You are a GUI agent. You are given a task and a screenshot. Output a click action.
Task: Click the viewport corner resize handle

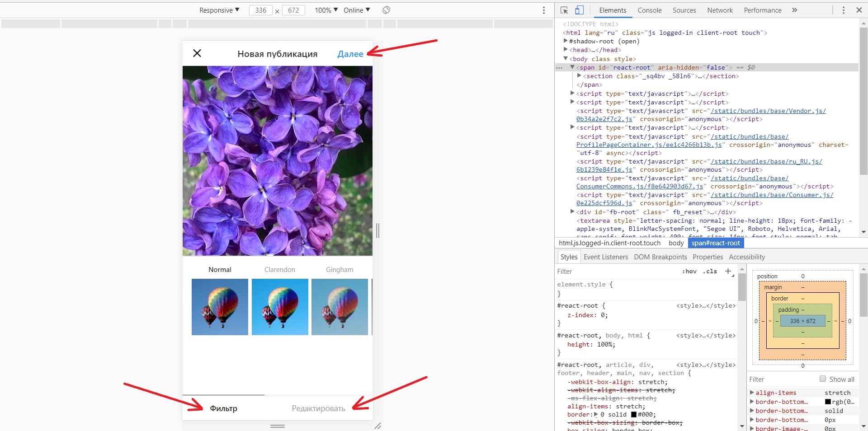tap(377, 426)
